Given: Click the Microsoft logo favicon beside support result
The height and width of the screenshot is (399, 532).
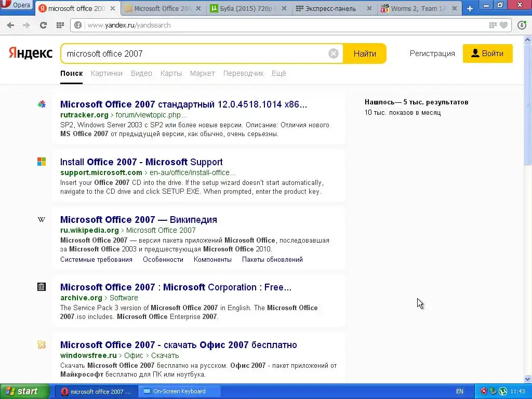Looking at the screenshot, I should 42,162.
